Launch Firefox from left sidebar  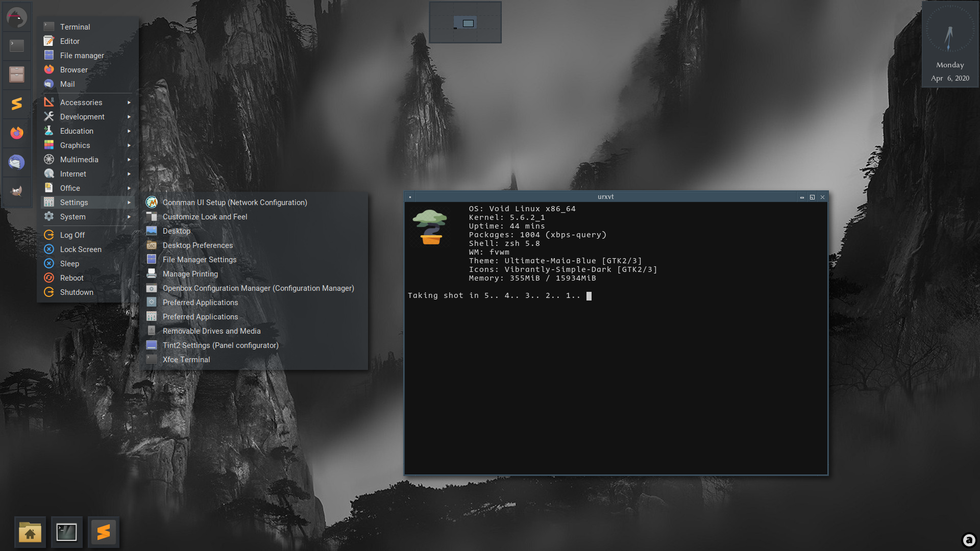pyautogui.click(x=17, y=133)
